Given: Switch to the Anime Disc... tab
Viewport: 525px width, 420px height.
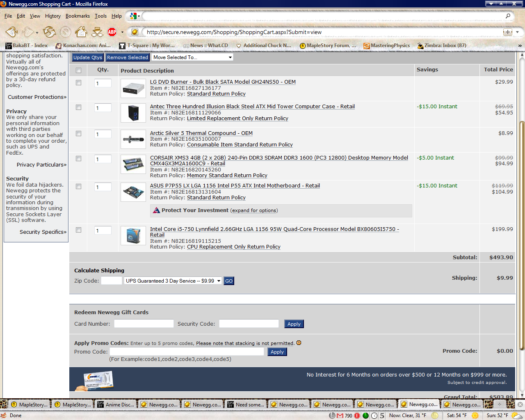Looking at the screenshot, I should click(116, 404).
